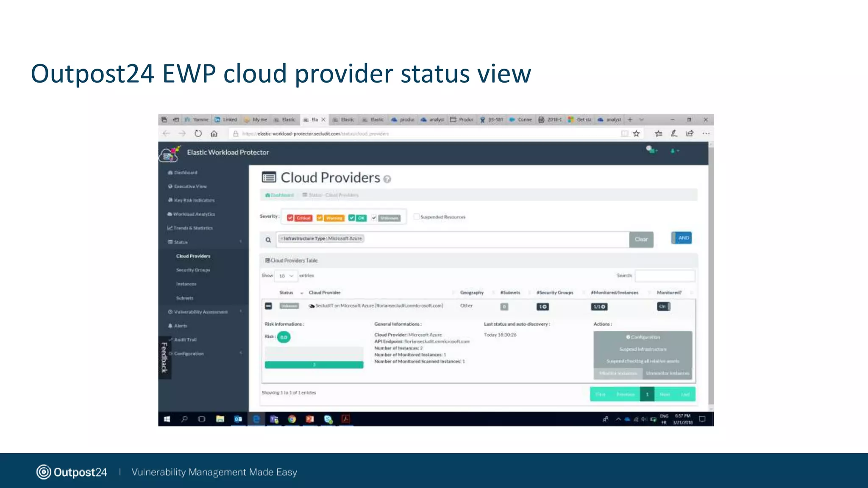The width and height of the screenshot is (868, 488).
Task: Open Outlook from taskbar
Action: 238,419
